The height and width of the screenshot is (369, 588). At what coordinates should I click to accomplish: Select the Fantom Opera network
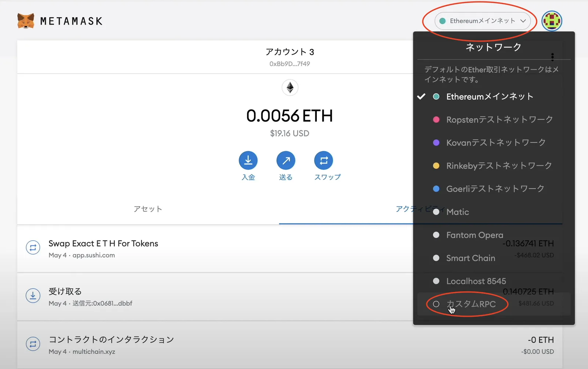coord(494,235)
